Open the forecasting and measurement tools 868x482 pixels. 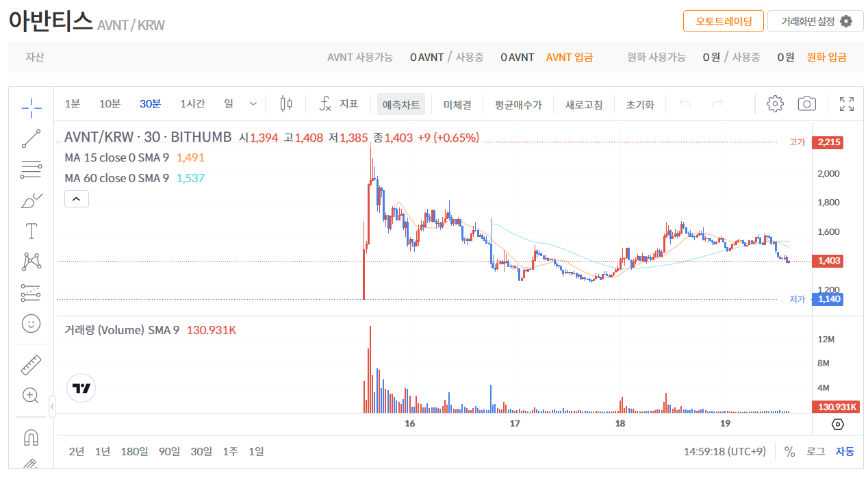coord(31,292)
